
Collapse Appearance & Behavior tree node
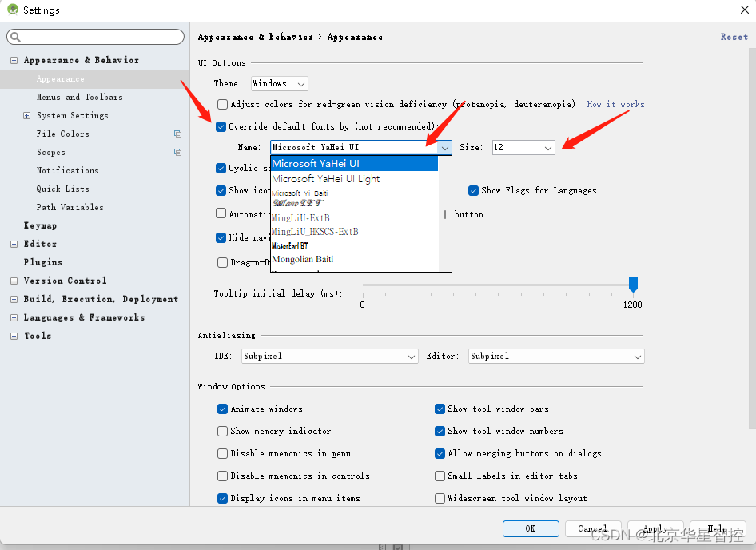pyautogui.click(x=14, y=60)
